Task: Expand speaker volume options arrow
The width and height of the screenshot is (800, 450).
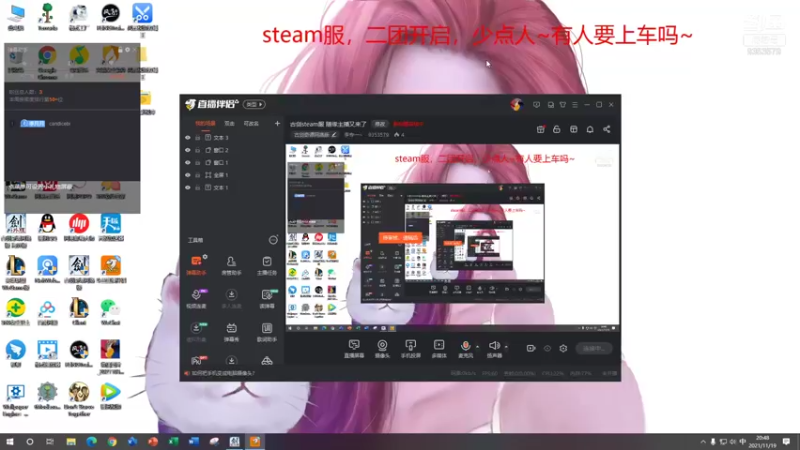Action: click(x=506, y=347)
